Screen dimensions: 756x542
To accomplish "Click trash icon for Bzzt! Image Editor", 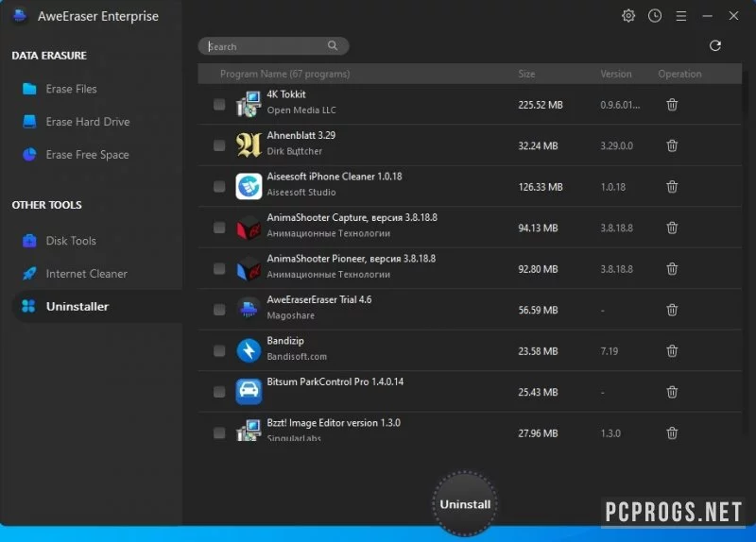I will (672, 433).
